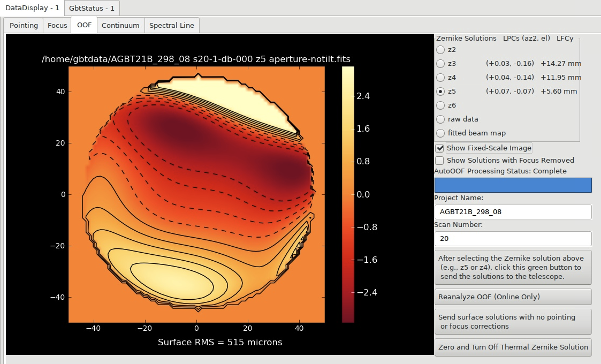Screen dimensions: 601x364
Task: Click Reanalyze OOF (Online Only)
Action: pyautogui.click(x=513, y=297)
